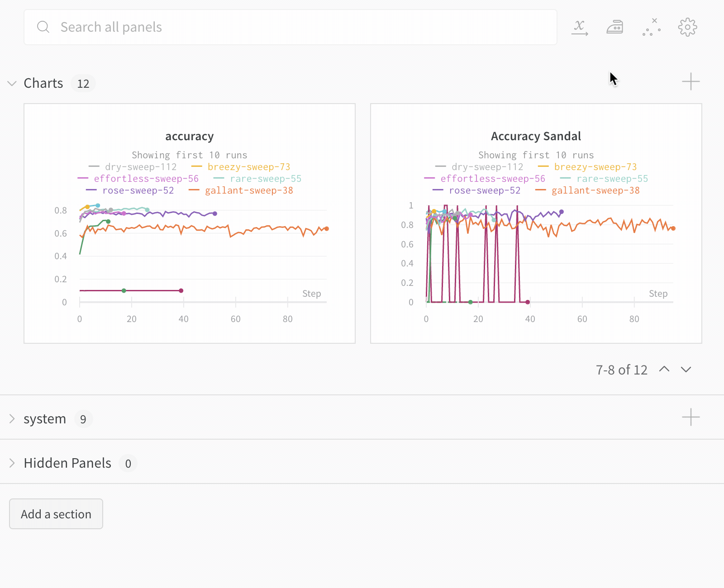Select dry-sweep-112 legend in Accuracy Sandal chart
Screen dimensions: 724x588
pyautogui.click(x=487, y=167)
